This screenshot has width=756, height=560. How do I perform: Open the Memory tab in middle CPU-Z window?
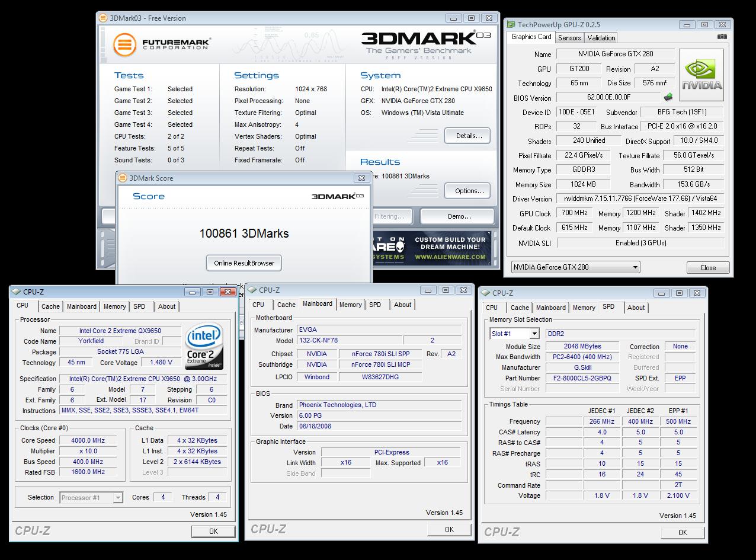[350, 305]
